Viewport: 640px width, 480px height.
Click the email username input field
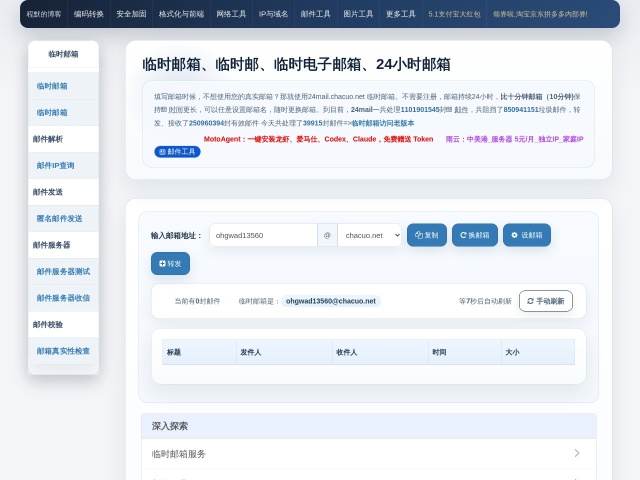click(263, 235)
